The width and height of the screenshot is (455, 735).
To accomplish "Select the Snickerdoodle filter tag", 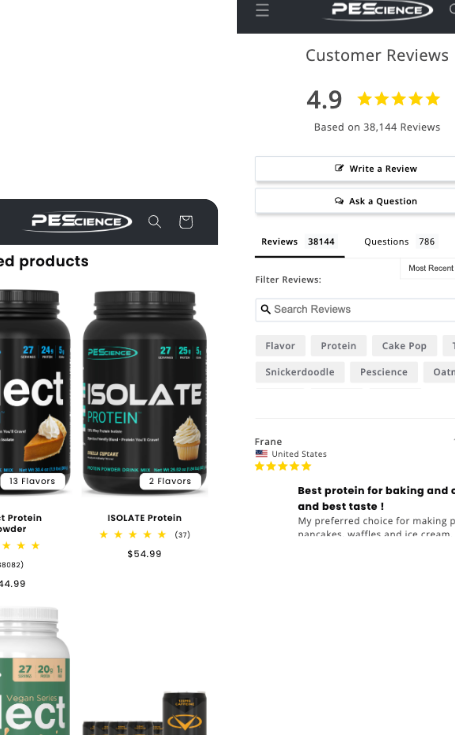I will pyautogui.click(x=300, y=372).
